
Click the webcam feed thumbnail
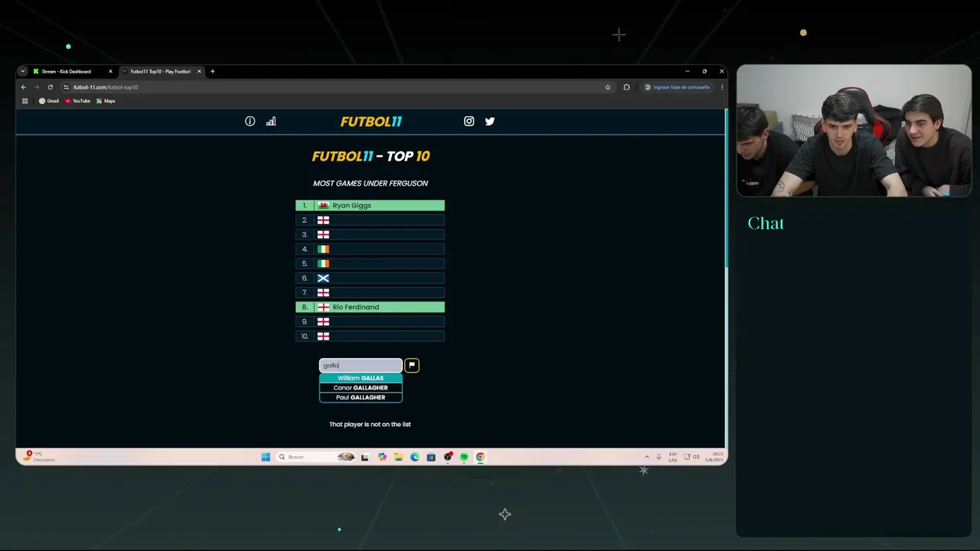pyautogui.click(x=854, y=131)
